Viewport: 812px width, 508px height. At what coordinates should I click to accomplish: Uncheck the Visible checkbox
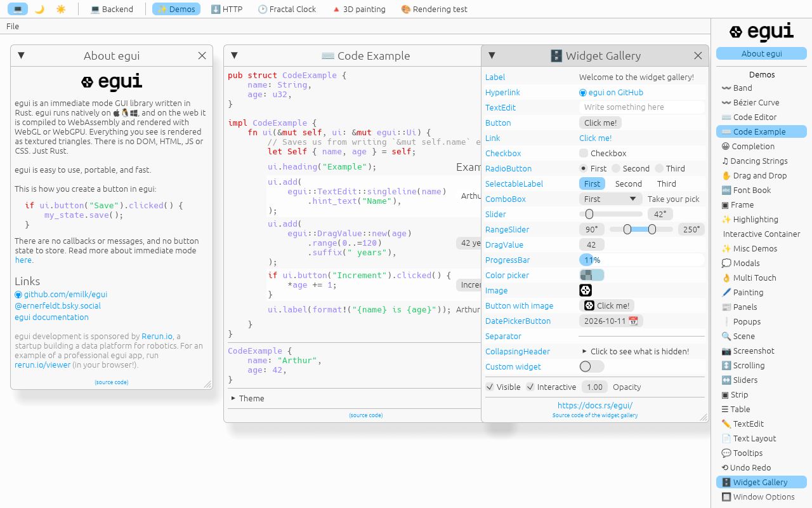pyautogui.click(x=503, y=387)
